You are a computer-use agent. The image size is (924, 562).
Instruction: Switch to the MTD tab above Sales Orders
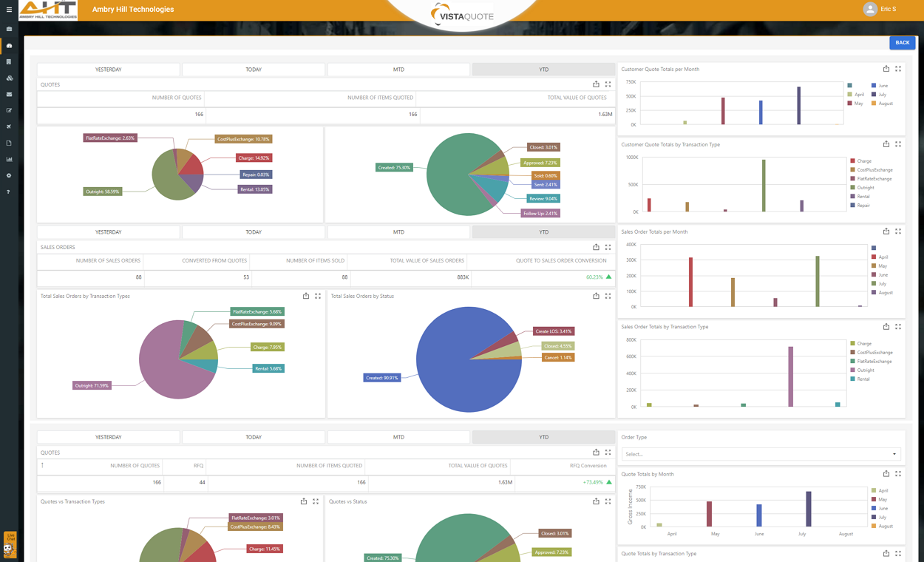click(398, 231)
